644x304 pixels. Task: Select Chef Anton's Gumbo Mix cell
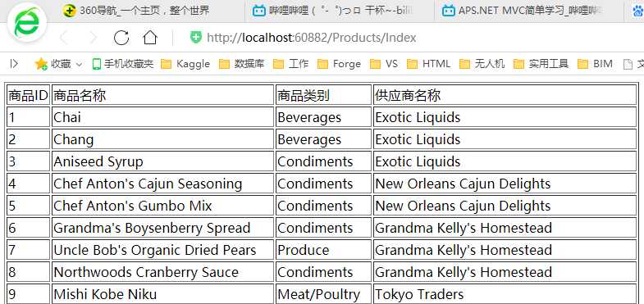[162, 206]
